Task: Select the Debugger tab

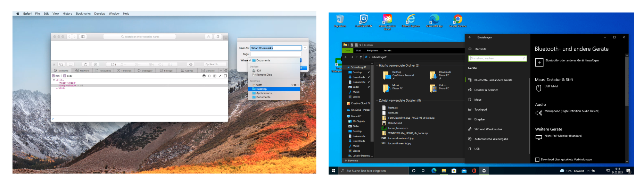Action: point(145,70)
